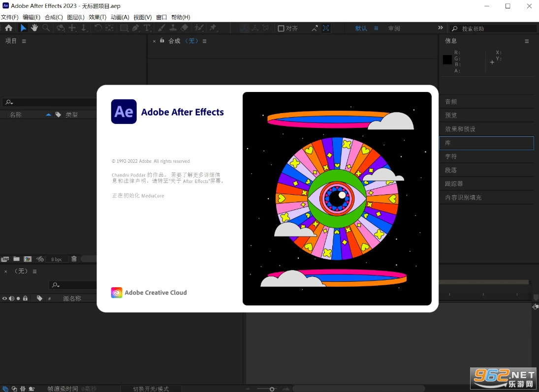
Task: Open the 编辑(E) menu
Action: pyautogui.click(x=32, y=17)
